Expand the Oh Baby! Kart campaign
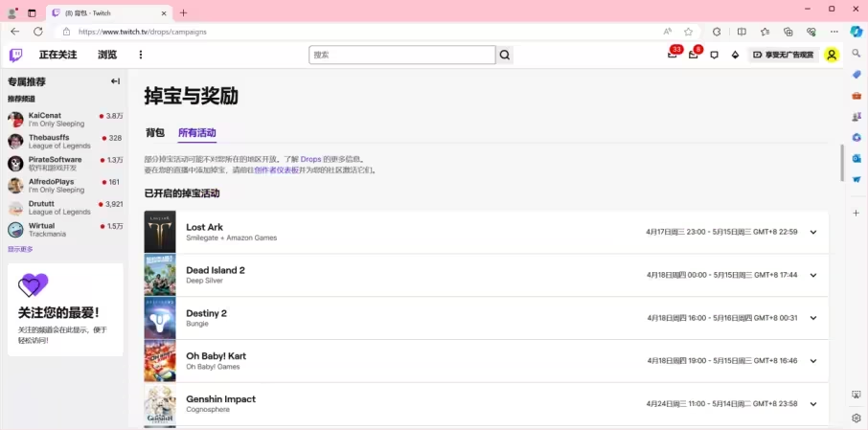This screenshot has width=868, height=430. (x=813, y=361)
